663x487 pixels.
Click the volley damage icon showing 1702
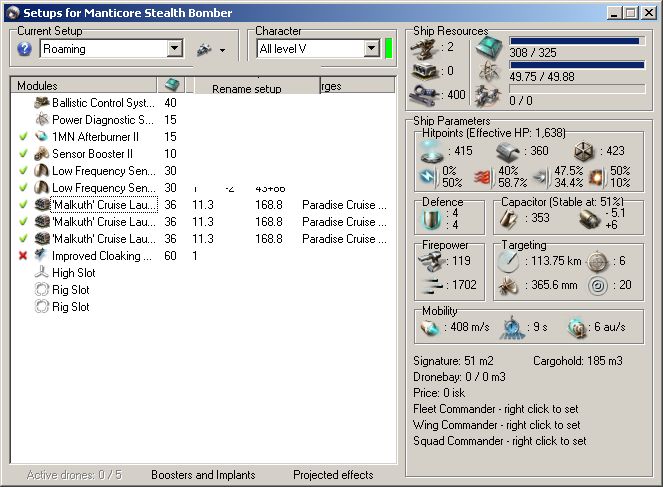(433, 286)
